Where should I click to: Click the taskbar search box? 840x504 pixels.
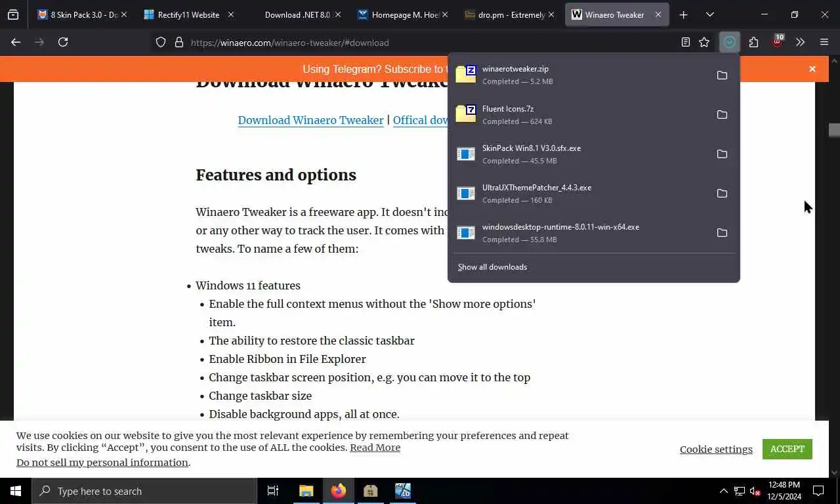[x=144, y=491]
